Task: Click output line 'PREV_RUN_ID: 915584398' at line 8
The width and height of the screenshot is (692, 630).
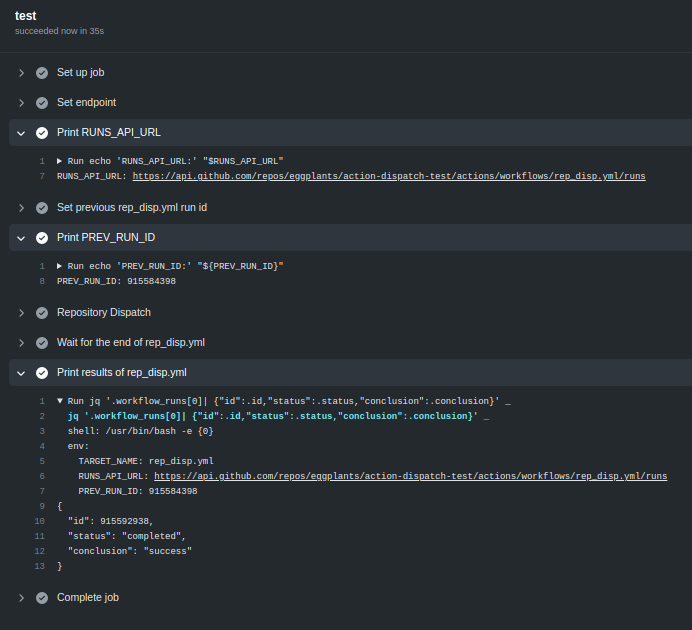Action: [117, 281]
